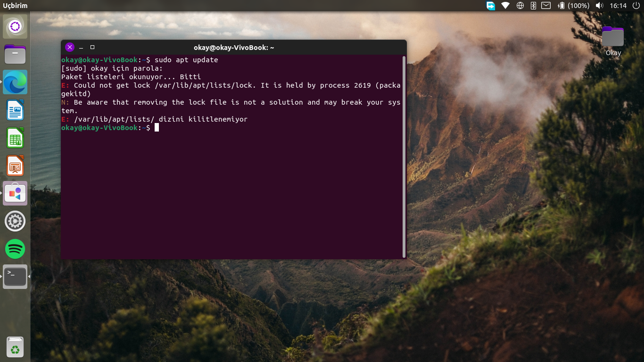Open the Uçbirim application menu

(x=16, y=6)
